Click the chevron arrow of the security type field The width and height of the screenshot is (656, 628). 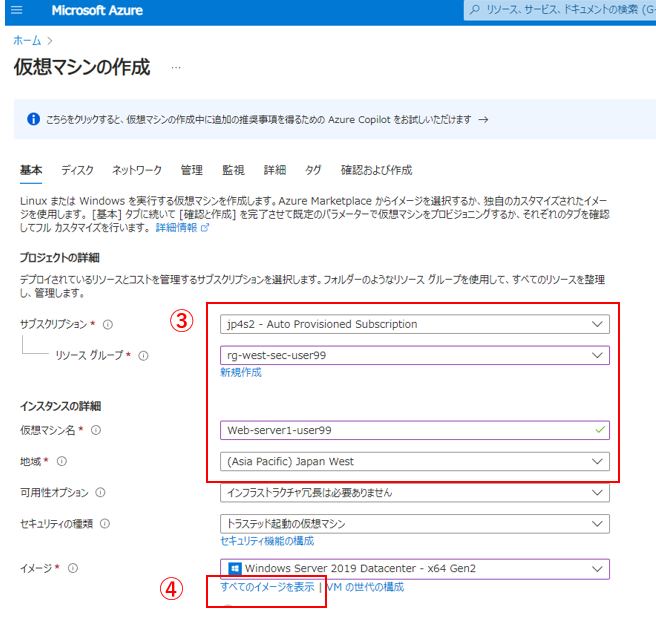[x=597, y=524]
